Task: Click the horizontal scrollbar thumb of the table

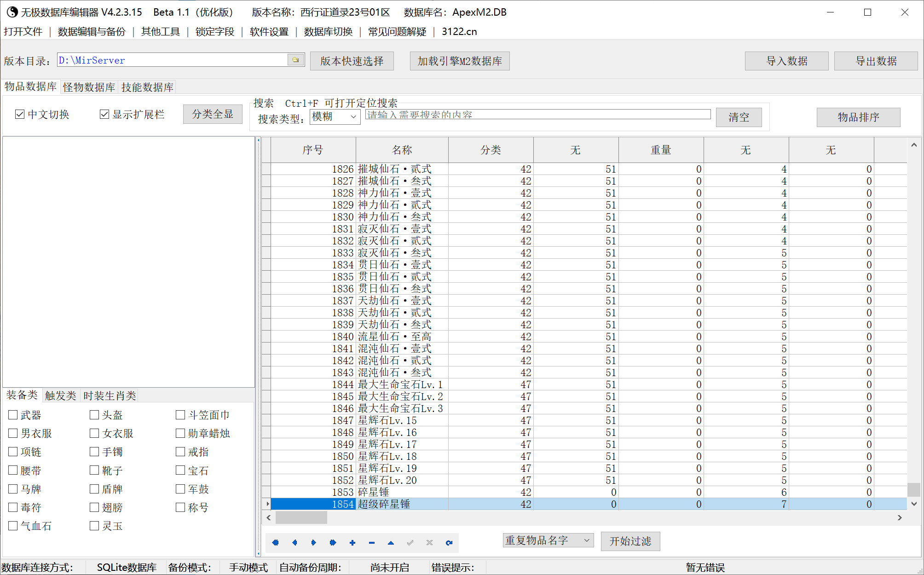Action: [301, 518]
